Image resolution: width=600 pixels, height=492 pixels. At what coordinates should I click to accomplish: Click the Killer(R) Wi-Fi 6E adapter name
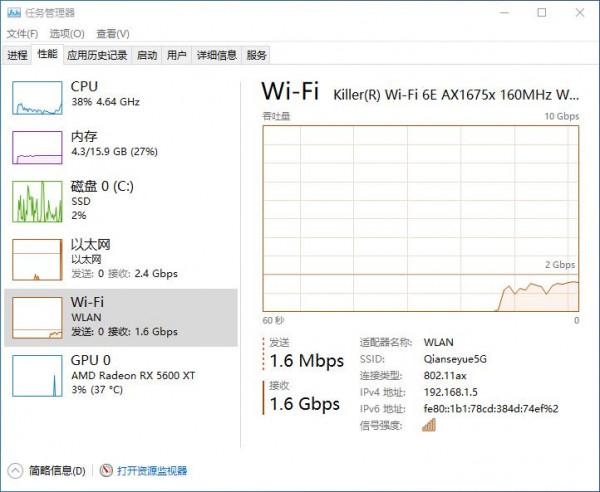[456, 94]
